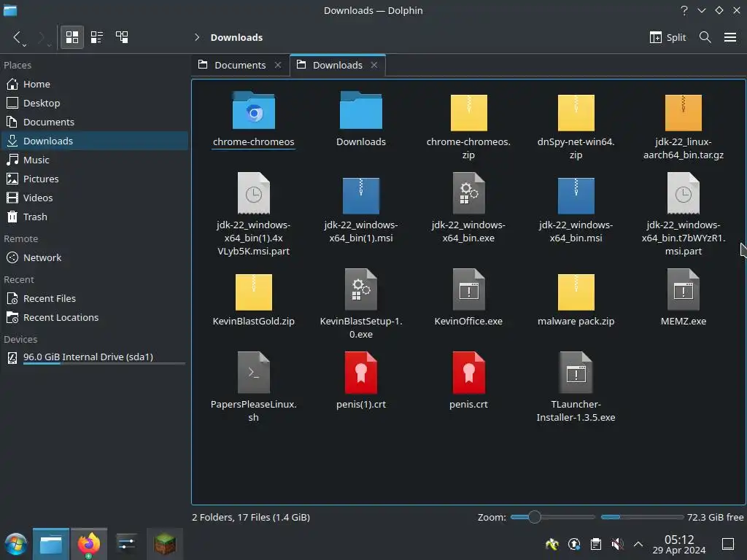
Task: Go back with the Back arrow
Action: pyautogui.click(x=16, y=37)
